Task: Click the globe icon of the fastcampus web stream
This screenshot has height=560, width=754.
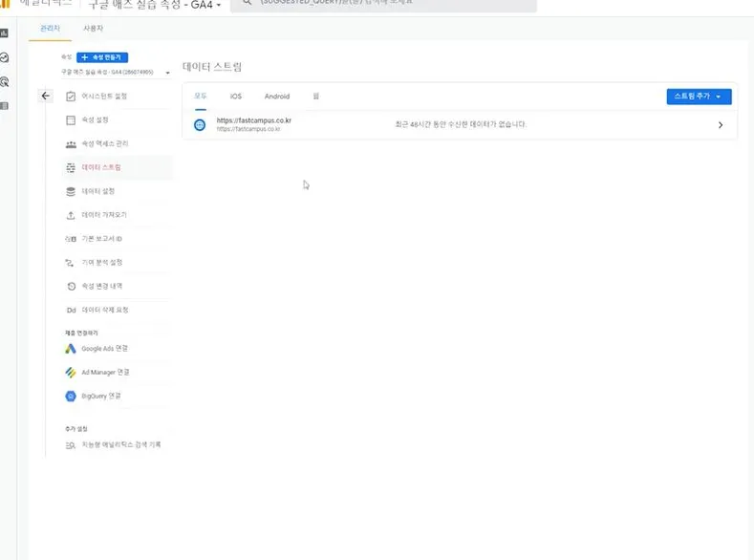Action: click(200, 125)
